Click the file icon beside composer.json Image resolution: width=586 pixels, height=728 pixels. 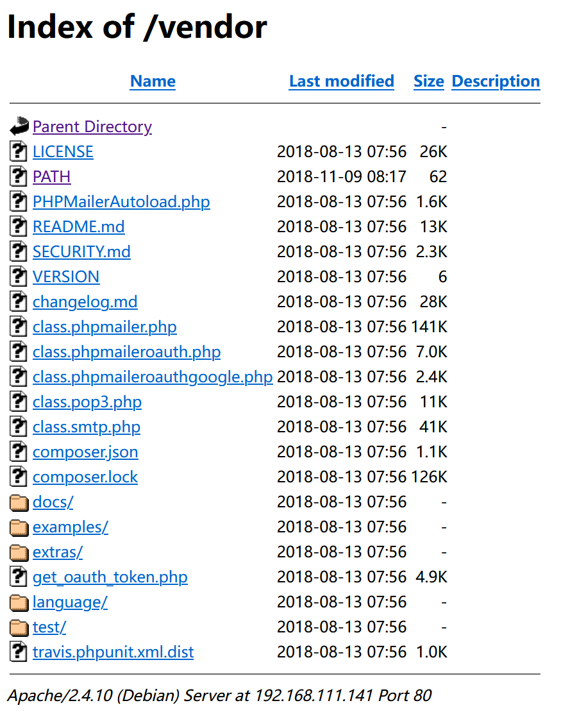click(x=19, y=452)
